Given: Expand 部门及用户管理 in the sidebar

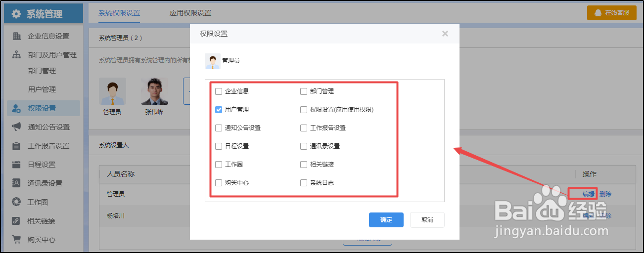Looking at the screenshot, I should (52, 55).
